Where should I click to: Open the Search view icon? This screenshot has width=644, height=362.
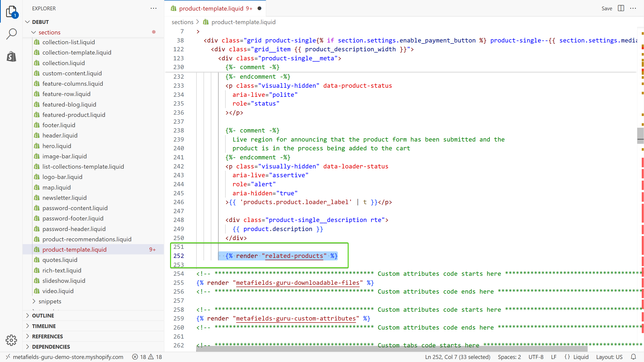coord(11,34)
